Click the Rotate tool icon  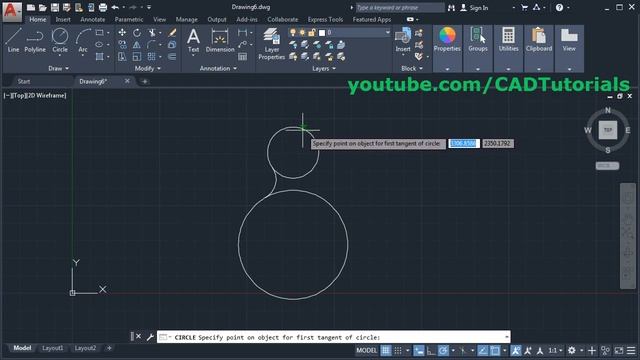pos(137,33)
